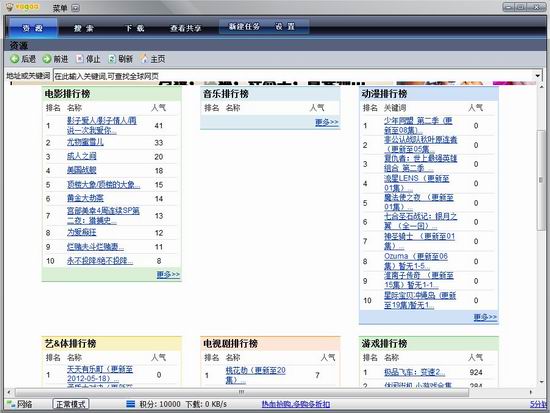The image size is (550, 413).
Task: Switch to the 搜索 tab
Action: click(x=83, y=28)
